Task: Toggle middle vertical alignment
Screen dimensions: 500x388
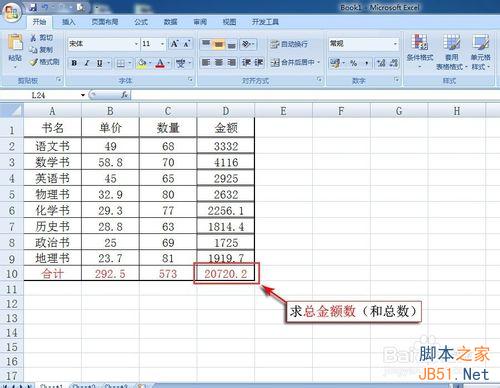Action: (x=219, y=44)
